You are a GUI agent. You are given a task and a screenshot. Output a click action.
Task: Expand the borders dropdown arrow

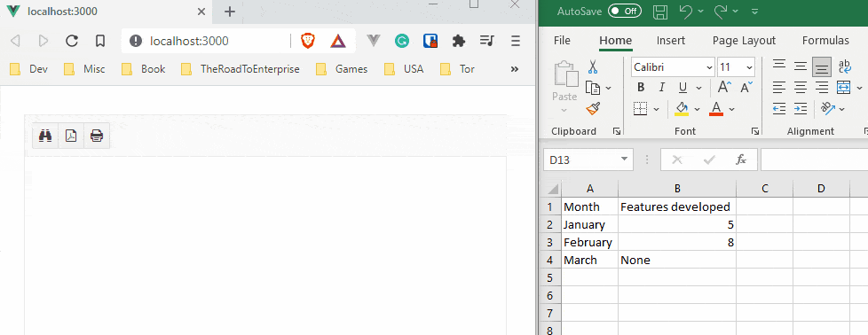click(x=657, y=109)
